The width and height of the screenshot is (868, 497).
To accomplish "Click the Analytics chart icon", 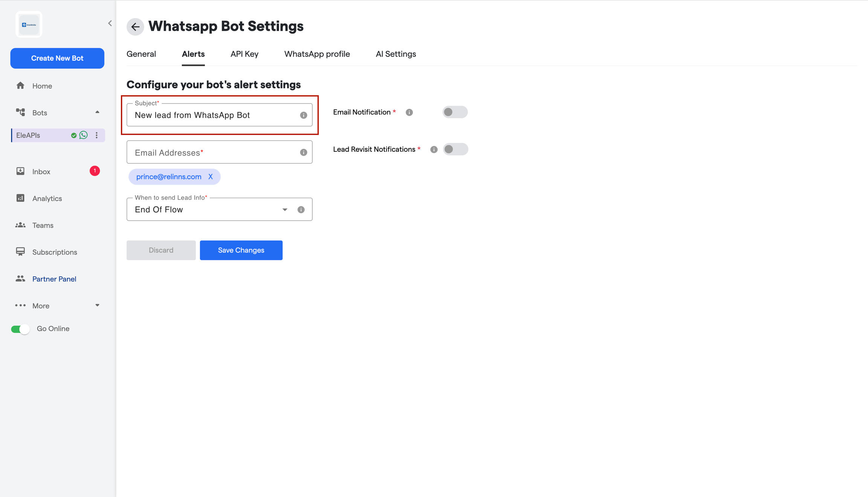I will click(x=20, y=198).
